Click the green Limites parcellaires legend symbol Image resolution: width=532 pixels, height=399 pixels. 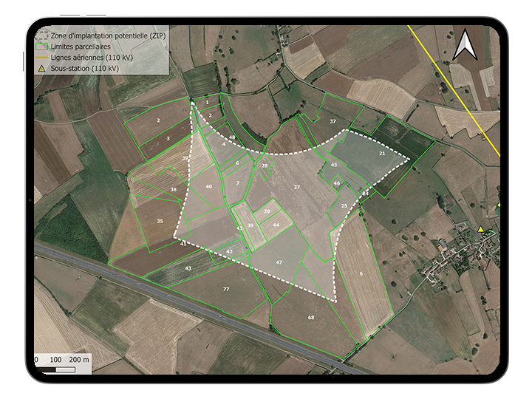[41, 47]
